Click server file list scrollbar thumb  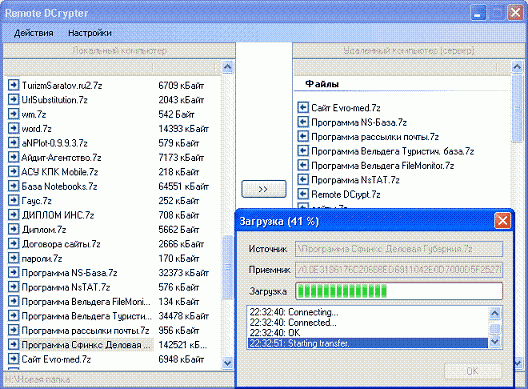click(517, 108)
